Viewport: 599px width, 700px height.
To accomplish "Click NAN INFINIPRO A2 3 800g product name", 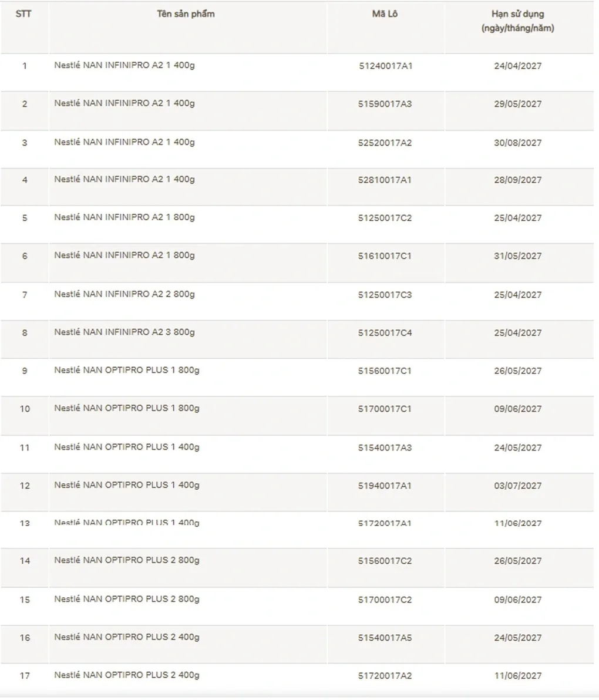I will [124, 332].
